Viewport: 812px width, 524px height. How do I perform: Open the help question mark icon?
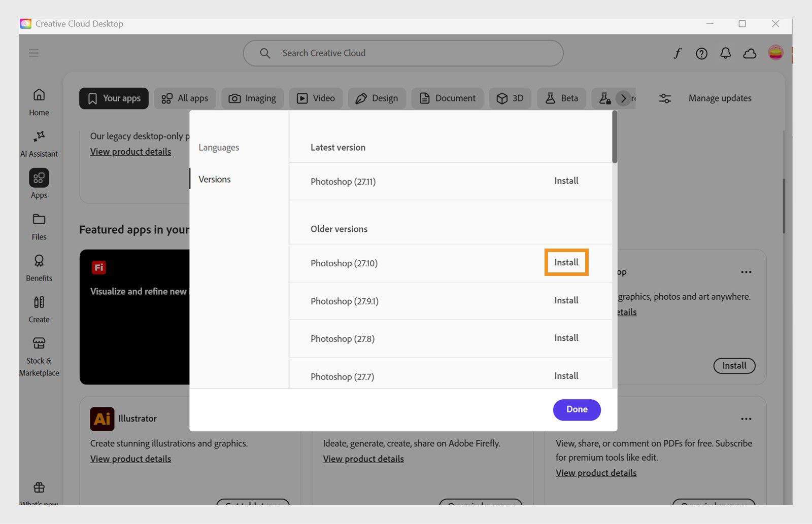point(701,53)
